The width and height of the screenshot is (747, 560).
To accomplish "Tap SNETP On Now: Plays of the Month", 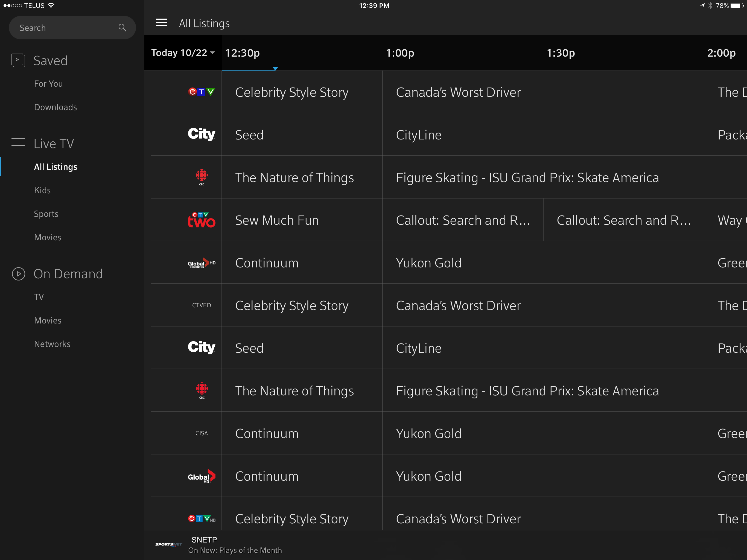I will 445,545.
